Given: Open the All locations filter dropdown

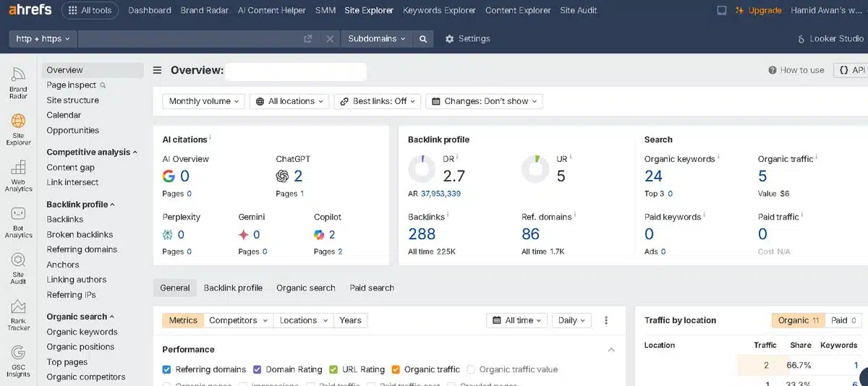Looking at the screenshot, I should tap(289, 101).
